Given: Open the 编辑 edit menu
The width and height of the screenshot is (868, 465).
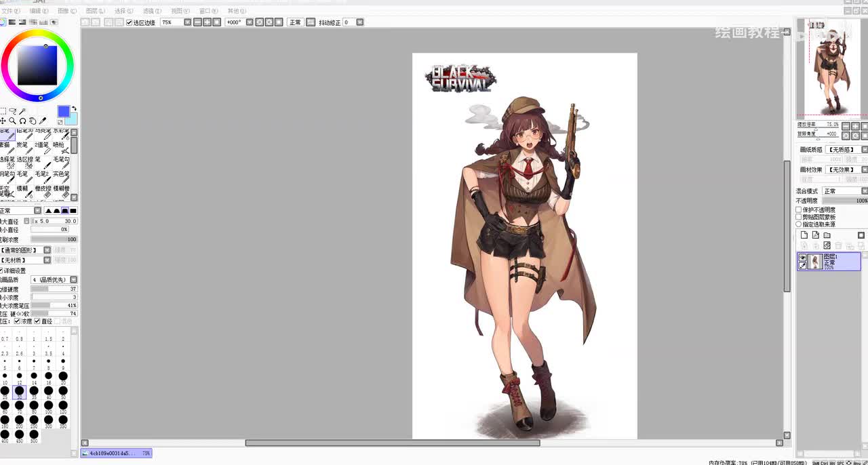Looking at the screenshot, I should pos(39,12).
